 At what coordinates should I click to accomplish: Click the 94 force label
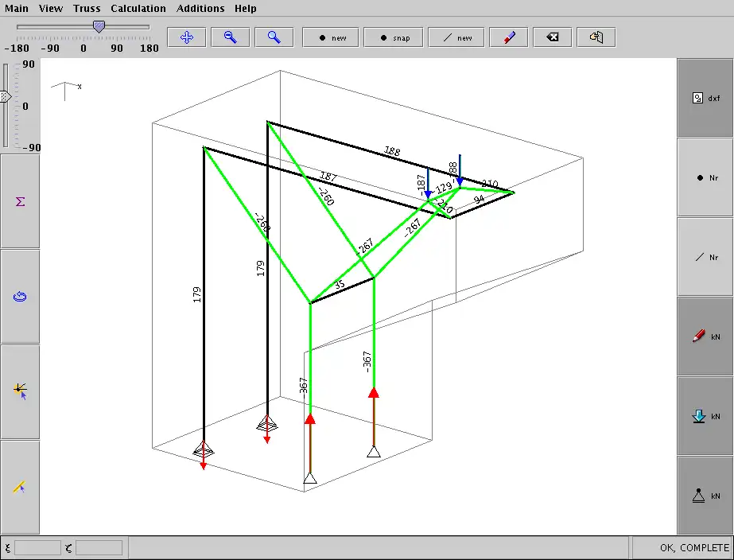pos(479,200)
